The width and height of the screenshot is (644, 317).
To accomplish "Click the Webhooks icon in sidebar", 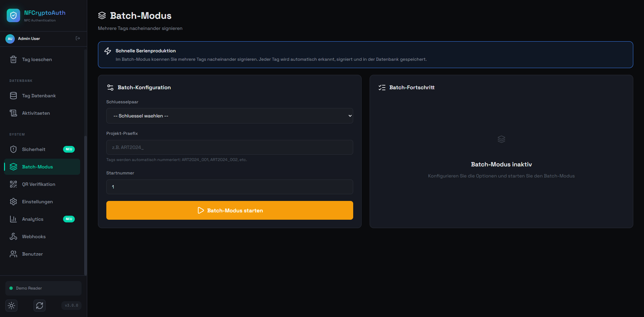I will coord(13,236).
